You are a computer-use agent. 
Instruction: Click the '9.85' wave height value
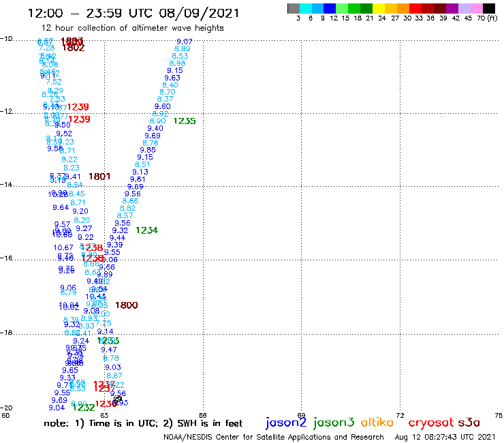point(148,150)
